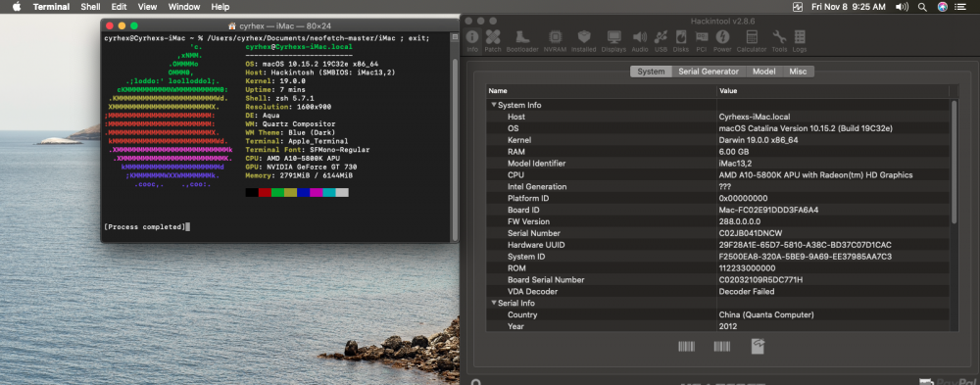Open the PCI section in Hackintool
This screenshot has width=980, height=385.
pyautogui.click(x=702, y=40)
